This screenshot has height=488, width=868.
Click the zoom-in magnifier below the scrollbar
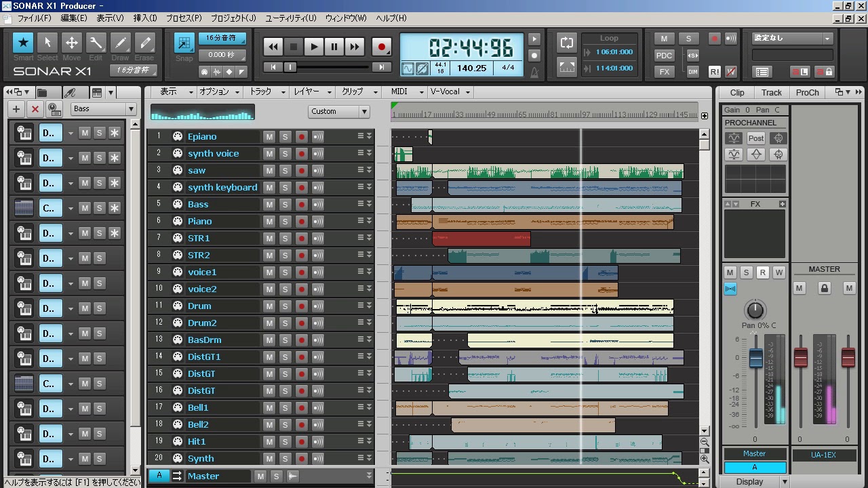705,459
